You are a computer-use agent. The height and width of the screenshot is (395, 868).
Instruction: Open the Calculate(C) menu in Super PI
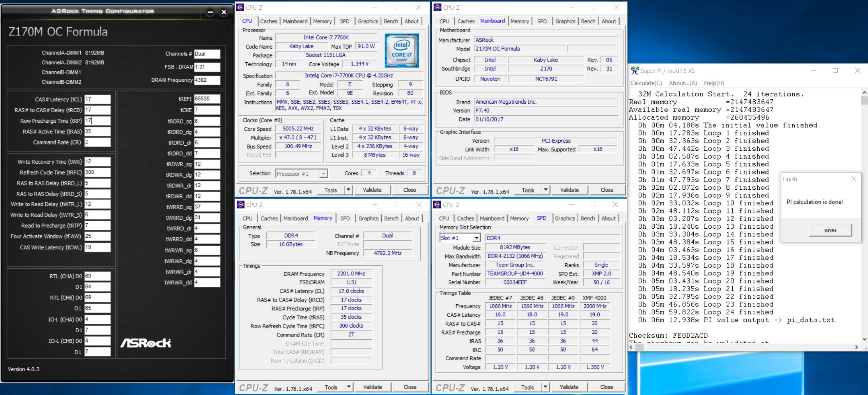[x=646, y=83]
